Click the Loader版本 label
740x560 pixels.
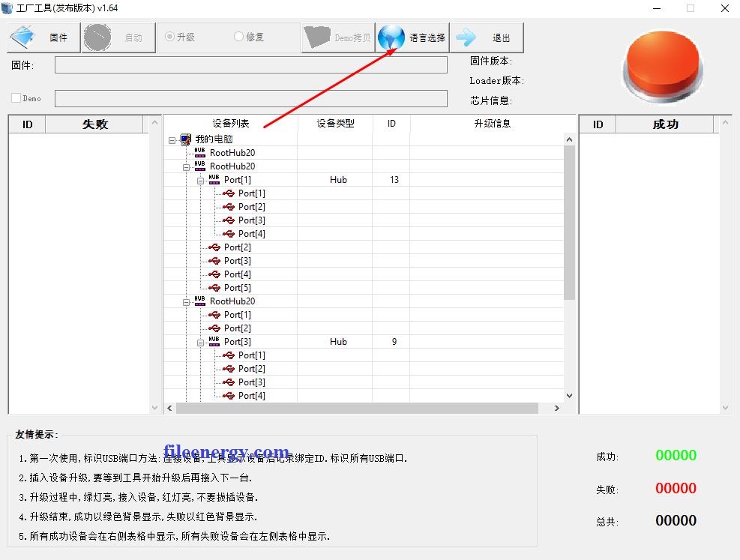point(496,81)
